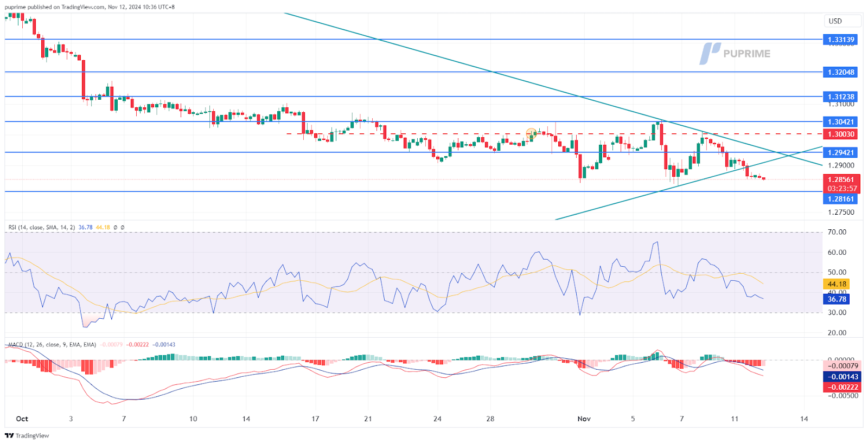Click the blue 36.78 RSI axis label
868x444 pixels.
[x=837, y=299]
